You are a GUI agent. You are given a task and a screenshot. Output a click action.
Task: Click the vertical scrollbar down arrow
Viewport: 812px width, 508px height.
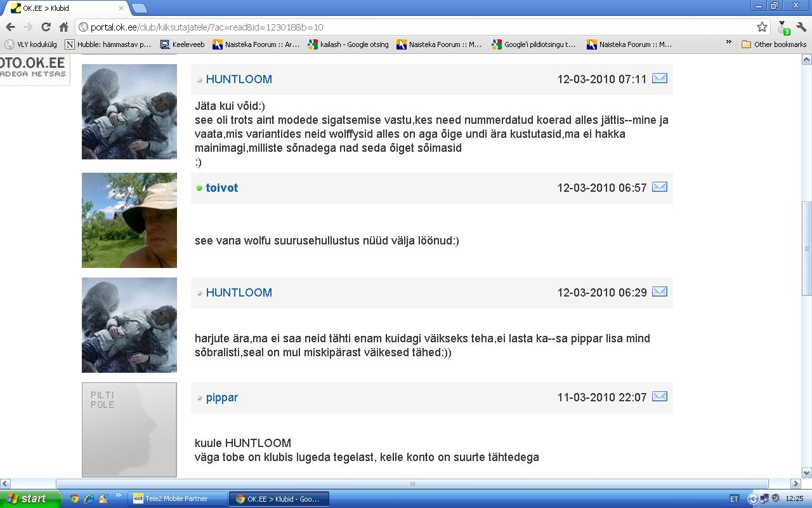tap(807, 473)
